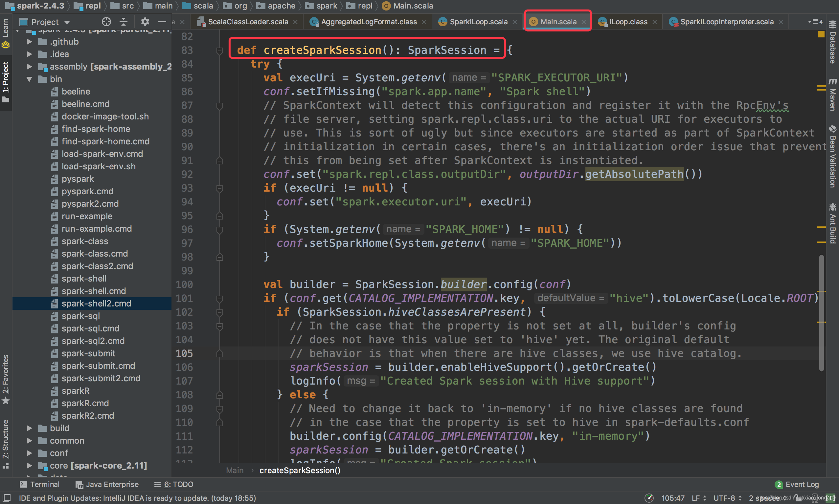
Task: Open the Bean Validation tool window
Action: pyautogui.click(x=832, y=158)
